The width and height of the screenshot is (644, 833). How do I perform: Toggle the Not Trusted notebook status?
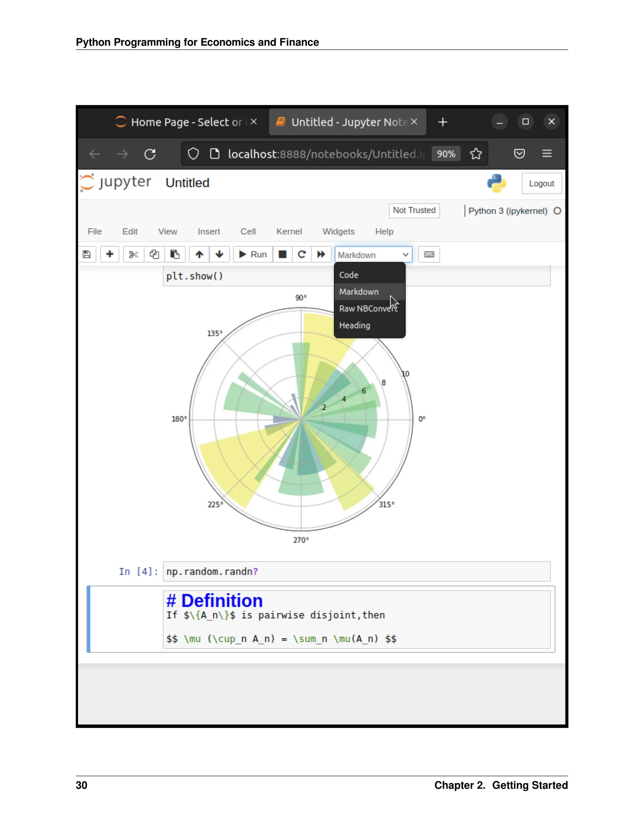tap(414, 211)
